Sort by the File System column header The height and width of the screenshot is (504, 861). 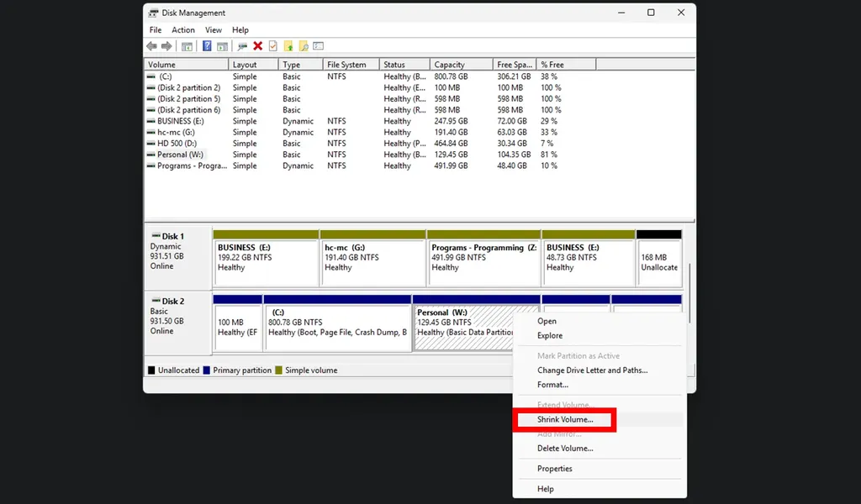(x=346, y=65)
